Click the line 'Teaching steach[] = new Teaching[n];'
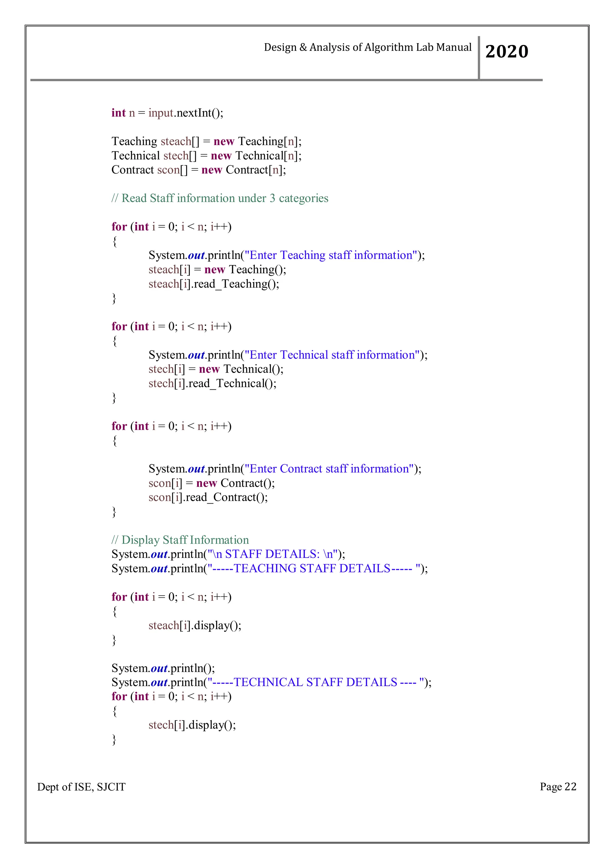This screenshot has width=614, height=868. (x=207, y=141)
